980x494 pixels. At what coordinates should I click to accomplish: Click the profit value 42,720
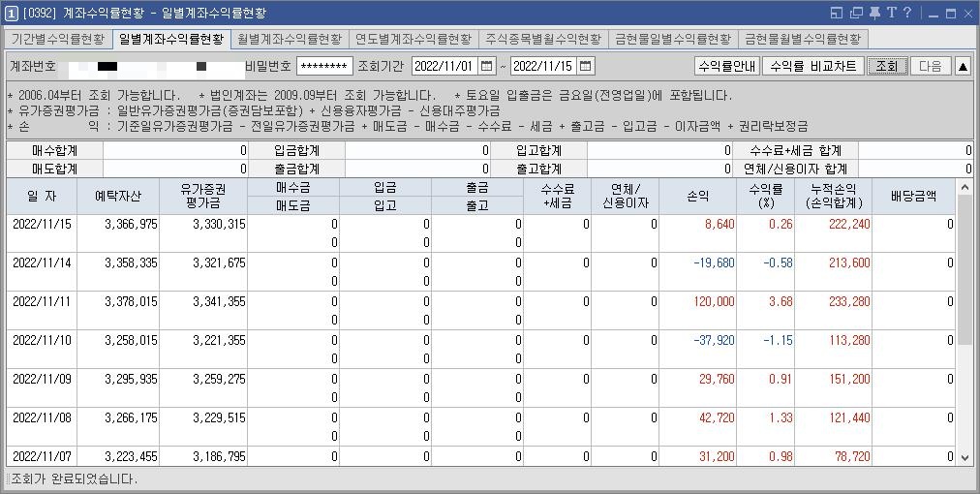click(717, 418)
